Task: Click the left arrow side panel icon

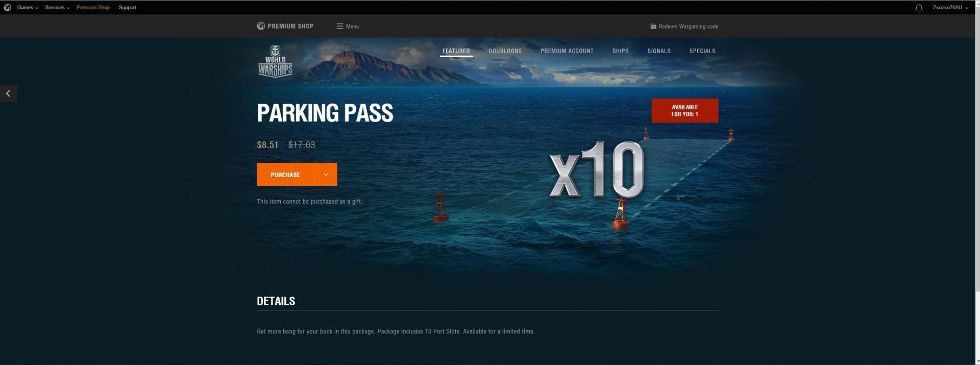Action: tap(8, 93)
